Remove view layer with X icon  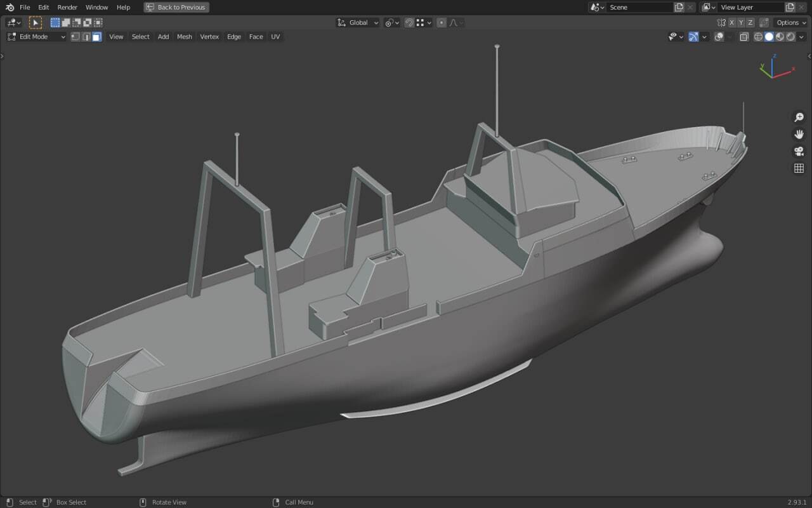click(x=802, y=7)
